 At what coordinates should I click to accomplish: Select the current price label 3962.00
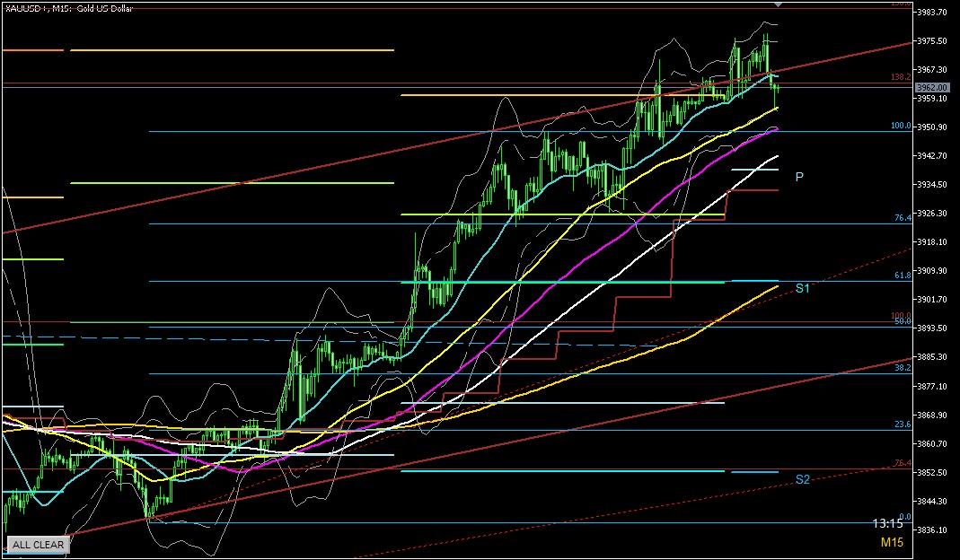(931, 87)
